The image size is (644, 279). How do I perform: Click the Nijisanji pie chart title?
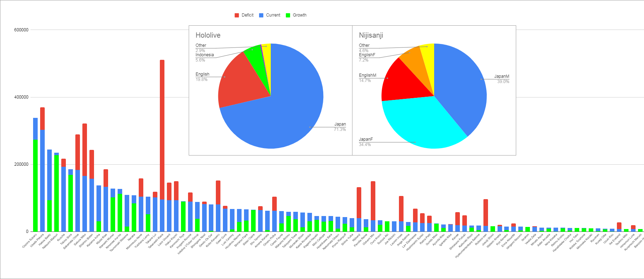click(x=371, y=35)
